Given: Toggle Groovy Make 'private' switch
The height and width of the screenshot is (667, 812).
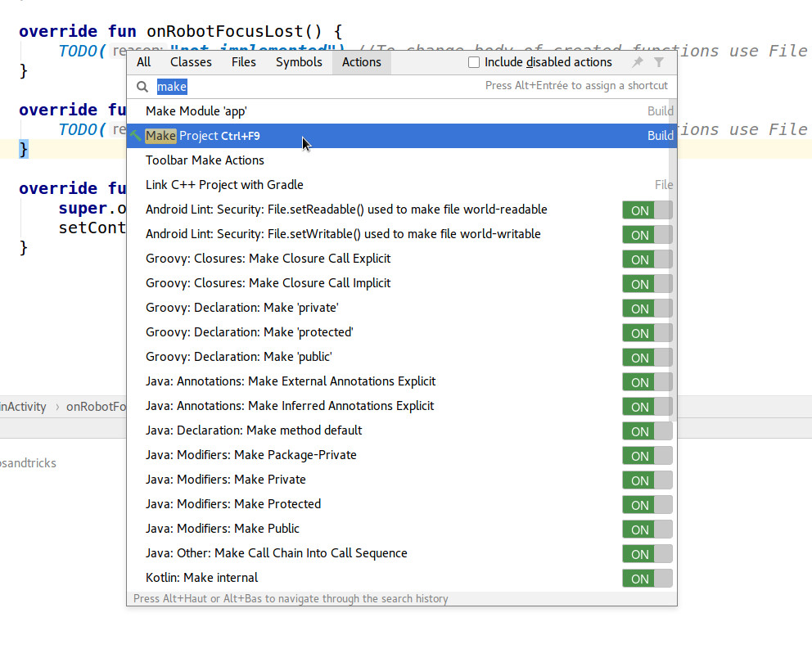Looking at the screenshot, I should [x=647, y=308].
